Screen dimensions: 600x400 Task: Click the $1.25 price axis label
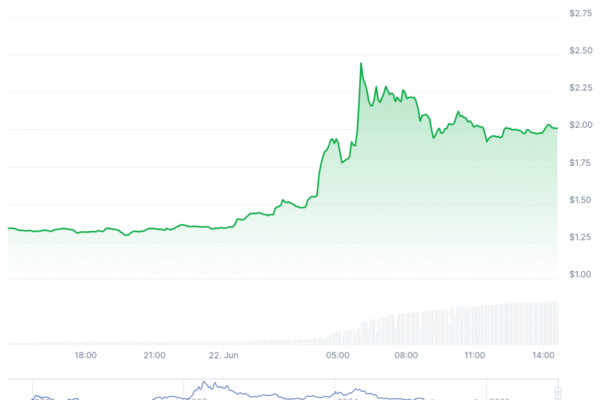[x=578, y=237]
